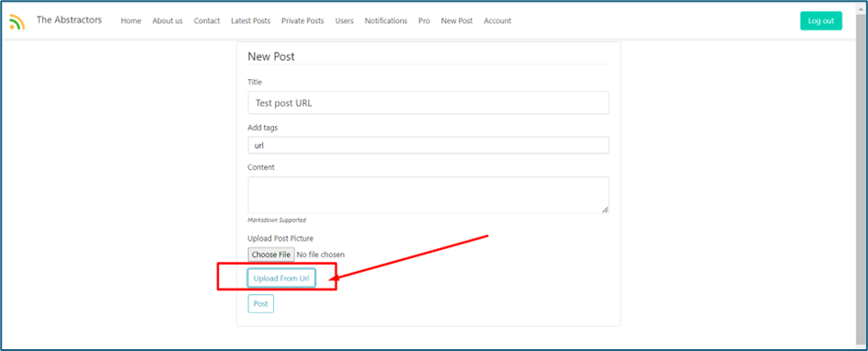Click the 'Markdown Supported' hint text
Image resolution: width=868 pixels, height=351 pixels.
click(x=277, y=220)
